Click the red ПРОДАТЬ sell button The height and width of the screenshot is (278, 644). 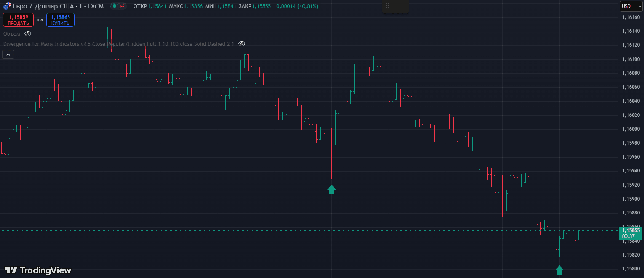coord(18,20)
